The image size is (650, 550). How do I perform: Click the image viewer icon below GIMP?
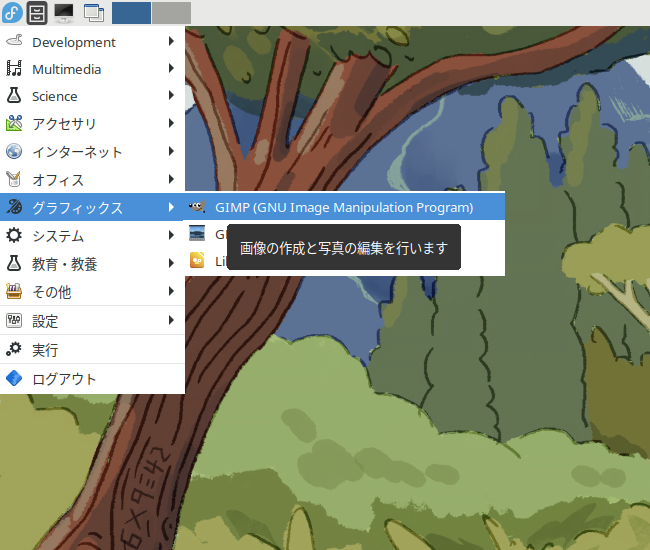pyautogui.click(x=197, y=233)
